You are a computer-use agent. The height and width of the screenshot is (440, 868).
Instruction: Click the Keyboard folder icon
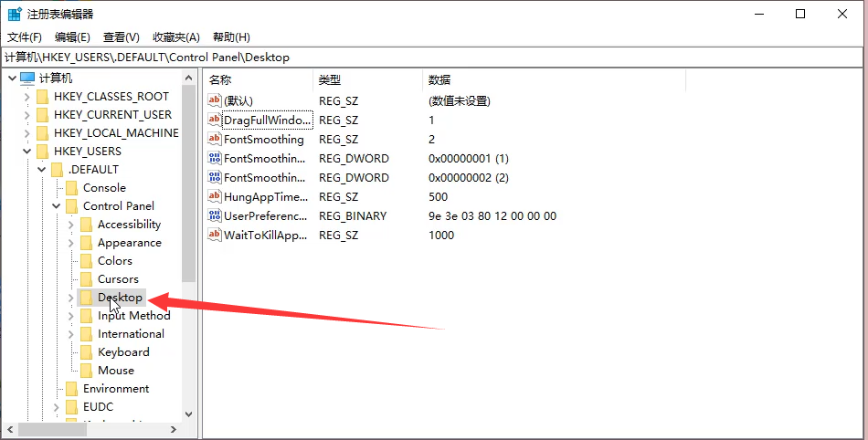pyautogui.click(x=86, y=352)
